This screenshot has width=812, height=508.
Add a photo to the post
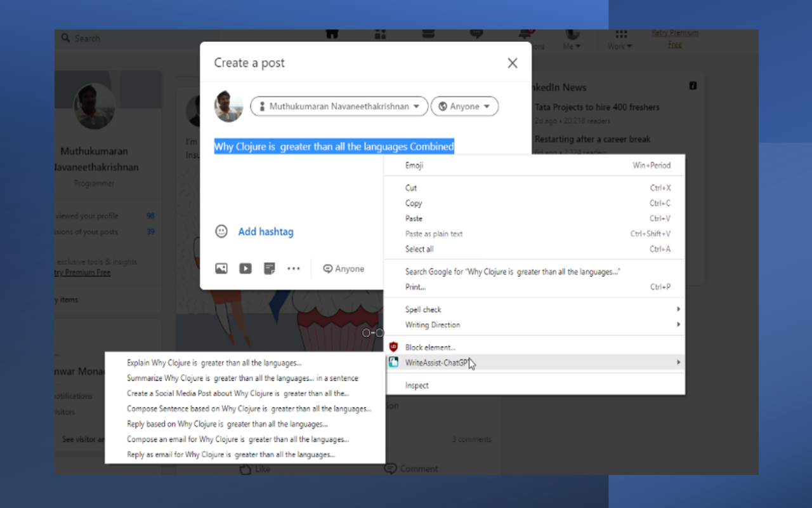point(221,268)
